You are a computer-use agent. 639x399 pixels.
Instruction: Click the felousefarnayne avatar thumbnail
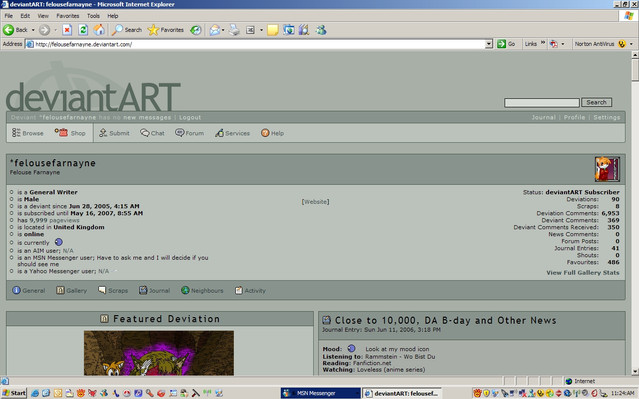[607, 169]
